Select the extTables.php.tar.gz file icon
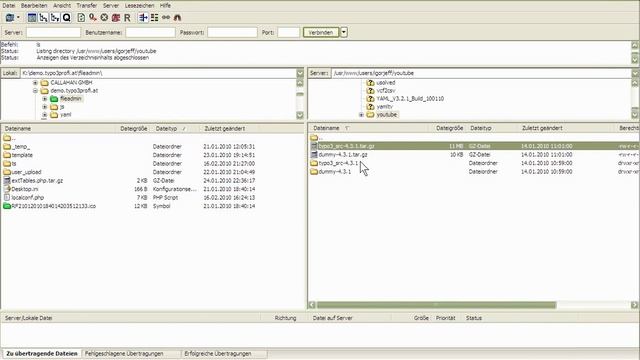The width and height of the screenshot is (640, 360). [7, 180]
